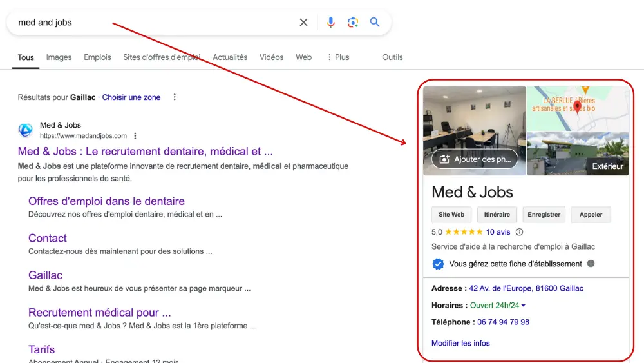This screenshot has width=644, height=363.
Task: Click the red map pin marker
Action: pos(577,106)
